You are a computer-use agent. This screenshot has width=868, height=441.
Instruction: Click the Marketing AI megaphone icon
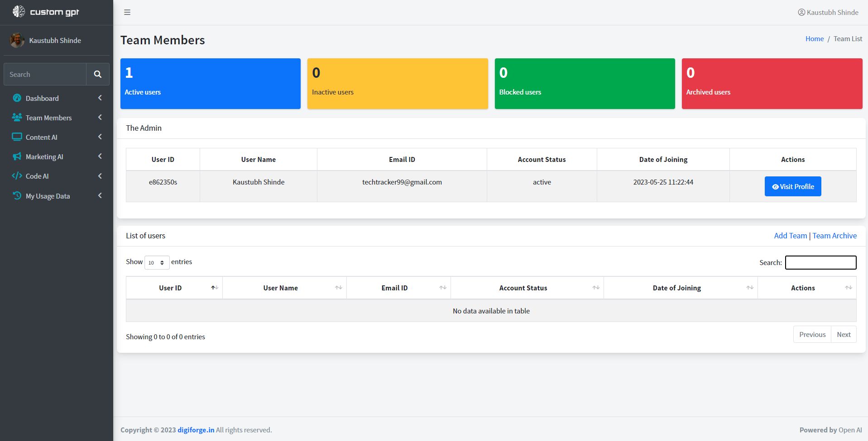17,156
